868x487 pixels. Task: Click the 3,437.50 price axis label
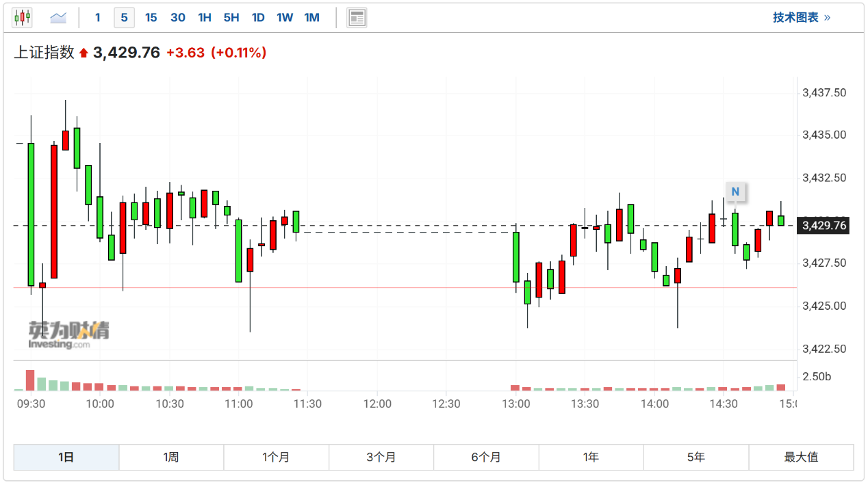(824, 92)
